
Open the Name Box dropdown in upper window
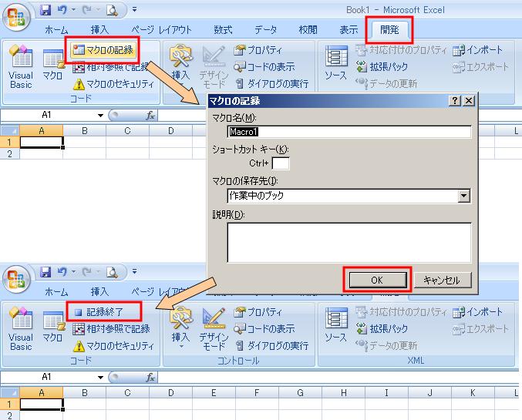pyautogui.click(x=100, y=115)
